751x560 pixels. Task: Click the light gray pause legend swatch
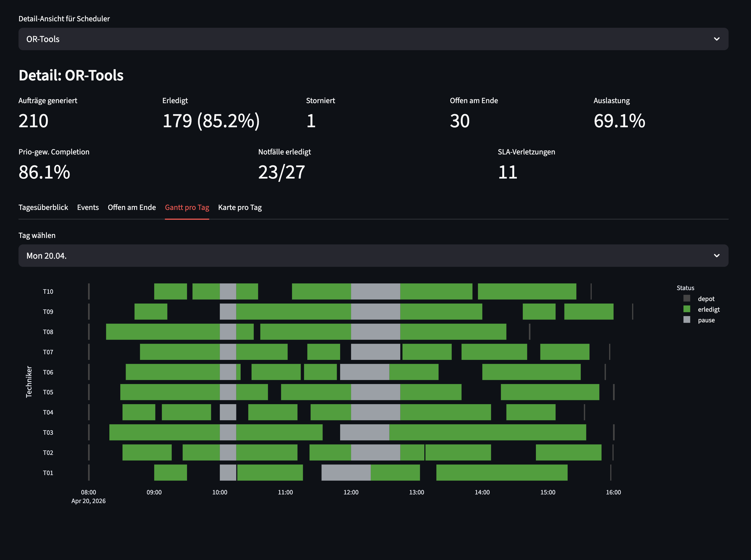click(x=687, y=320)
